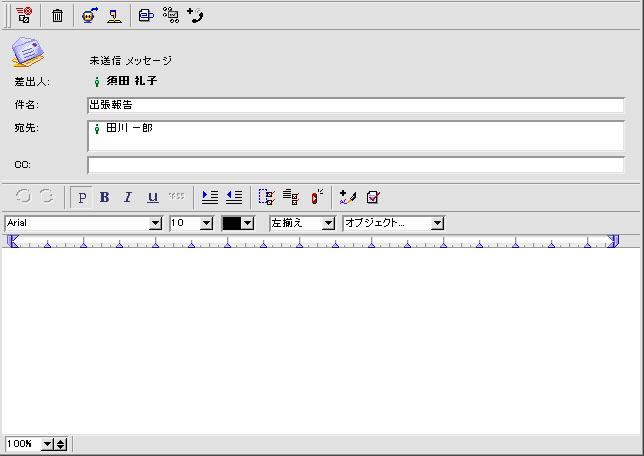Click the CC input field

click(355, 165)
